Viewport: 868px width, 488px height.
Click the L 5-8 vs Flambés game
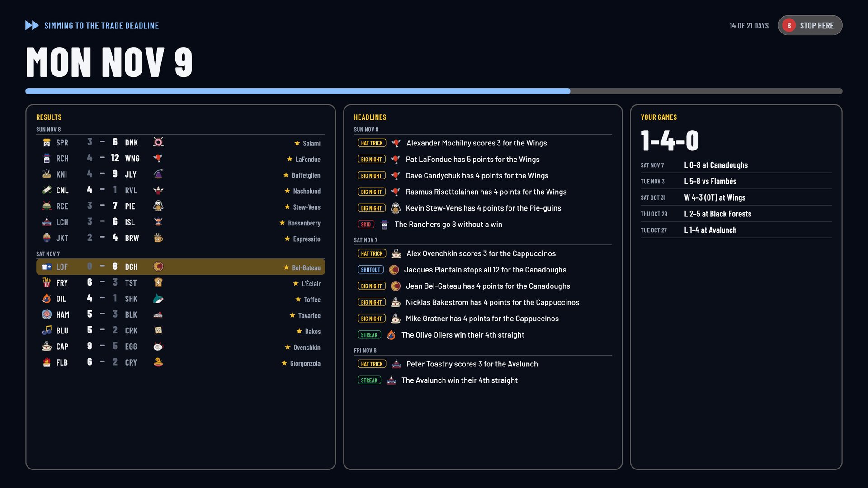point(736,181)
